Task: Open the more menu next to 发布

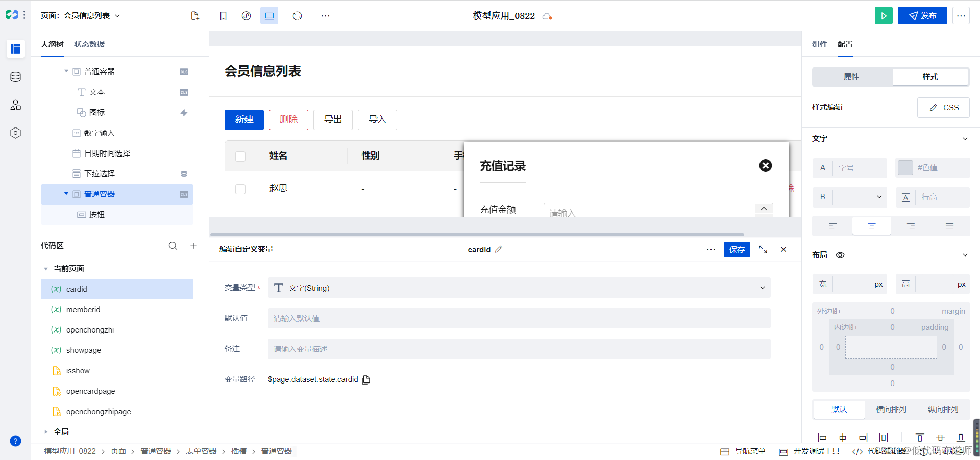Action: (x=961, y=15)
